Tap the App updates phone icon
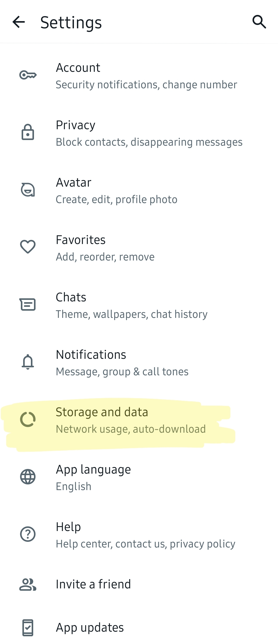 [28, 628]
